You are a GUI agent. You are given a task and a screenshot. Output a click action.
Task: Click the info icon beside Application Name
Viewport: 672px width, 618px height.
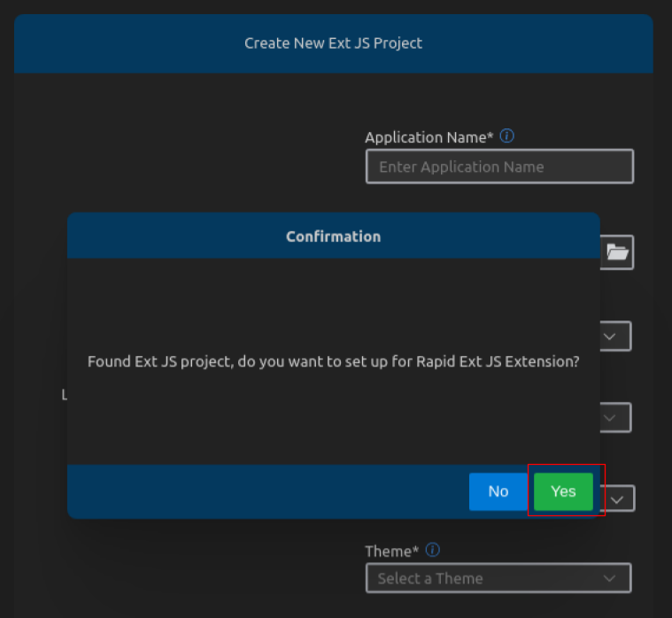pyautogui.click(x=507, y=136)
